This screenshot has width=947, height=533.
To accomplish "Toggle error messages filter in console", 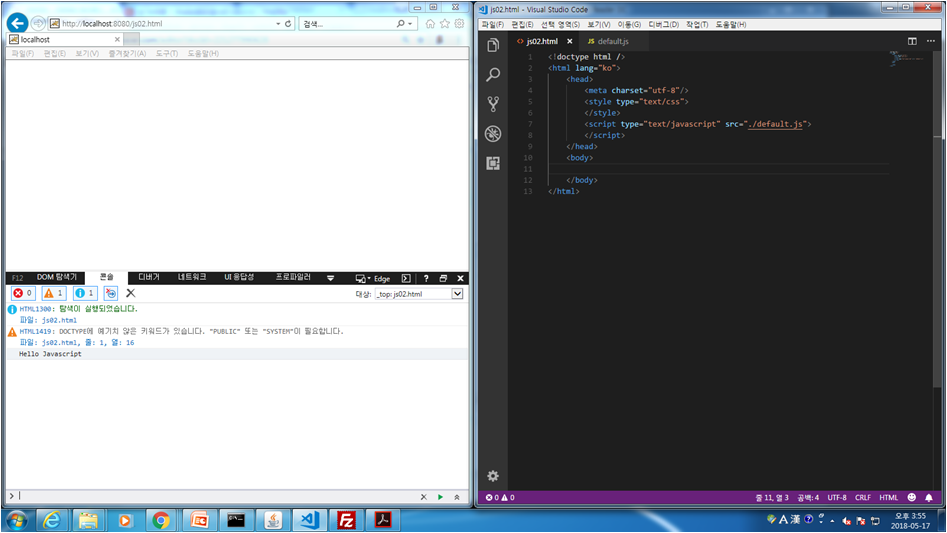I will 23,293.
